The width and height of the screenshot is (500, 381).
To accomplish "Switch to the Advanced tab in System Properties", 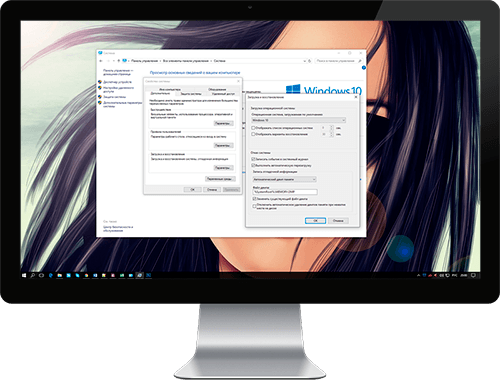I will [x=160, y=94].
